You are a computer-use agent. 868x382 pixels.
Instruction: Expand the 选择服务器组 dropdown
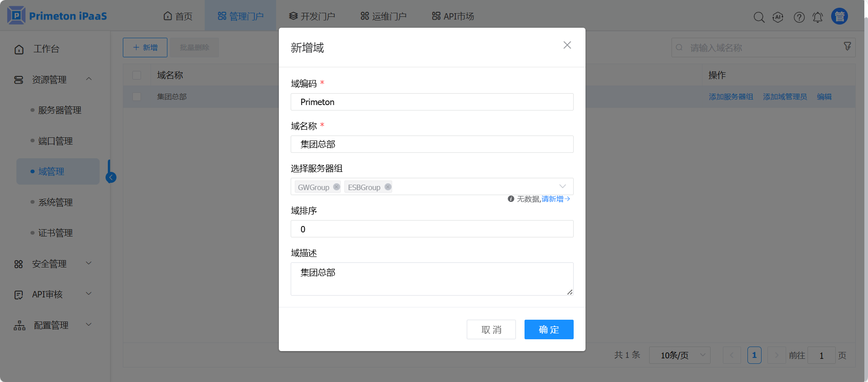click(562, 186)
